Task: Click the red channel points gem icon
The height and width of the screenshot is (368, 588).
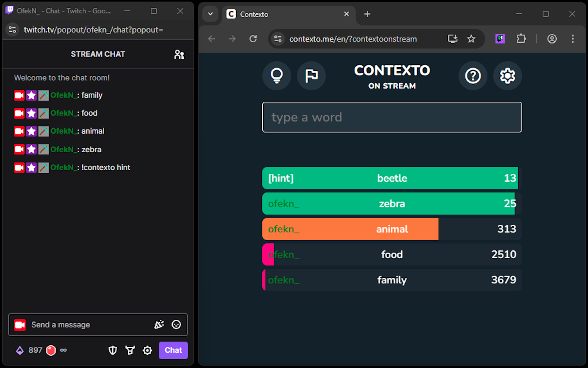Action: click(x=51, y=351)
